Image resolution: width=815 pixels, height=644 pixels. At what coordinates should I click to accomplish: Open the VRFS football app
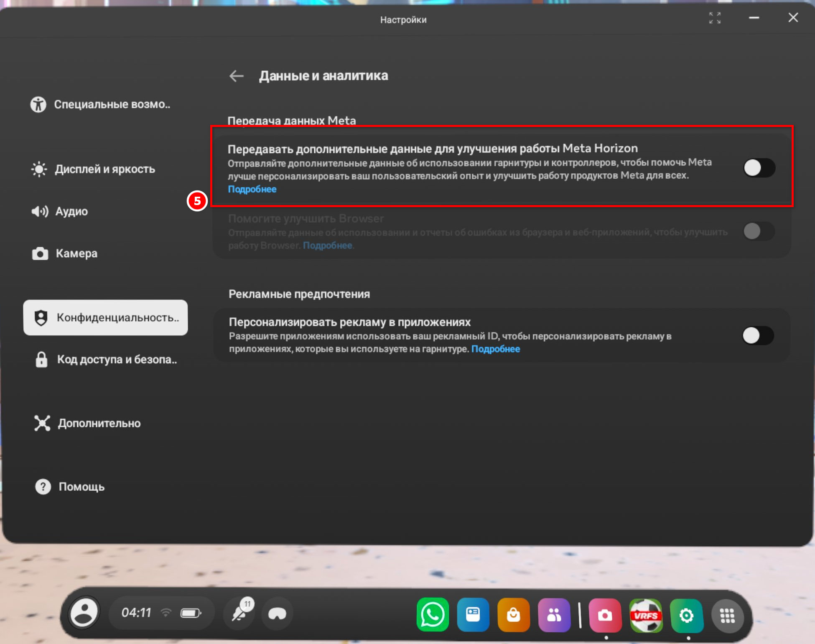click(646, 615)
